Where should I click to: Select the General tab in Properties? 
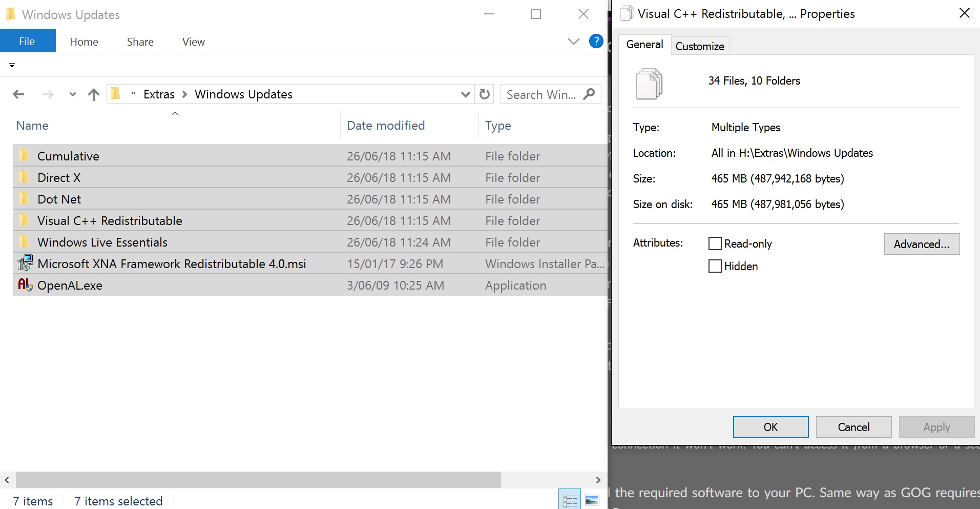[644, 45]
